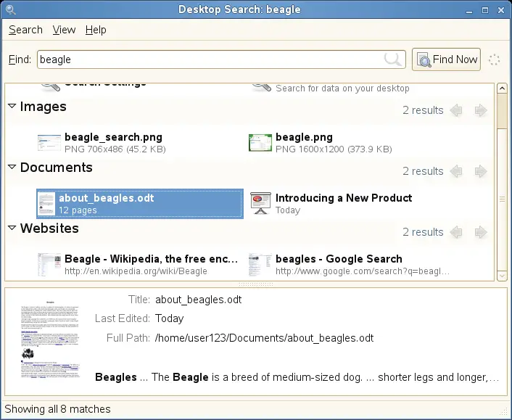Select the about_beagles.odt document icon
This screenshot has height=420, width=512.
coord(46,204)
